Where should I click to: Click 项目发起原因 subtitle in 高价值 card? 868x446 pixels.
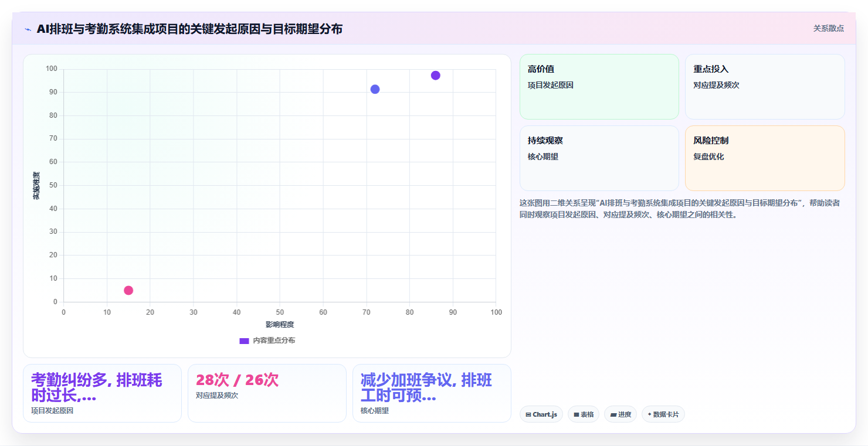pyautogui.click(x=551, y=85)
